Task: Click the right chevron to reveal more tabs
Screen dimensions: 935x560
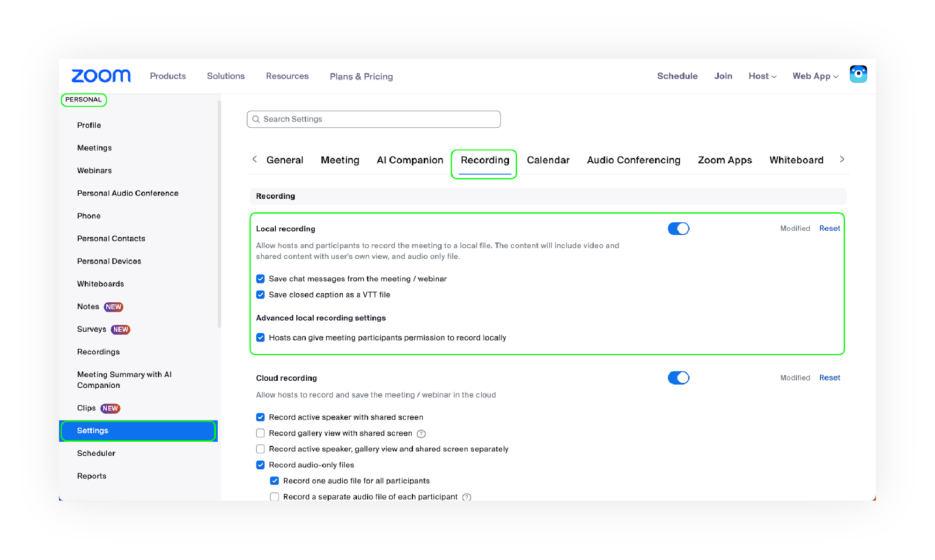Action: click(842, 159)
